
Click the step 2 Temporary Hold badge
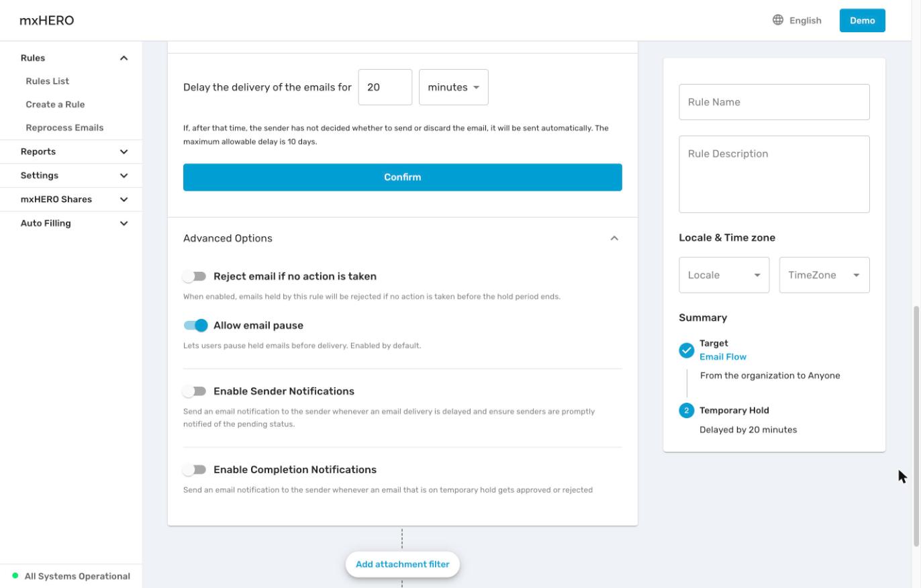[686, 411]
